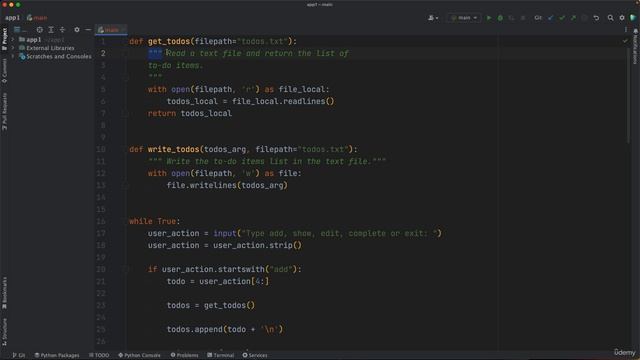Open Project view selector dropdown
The width and height of the screenshot is (640, 360).
[x=20, y=30]
